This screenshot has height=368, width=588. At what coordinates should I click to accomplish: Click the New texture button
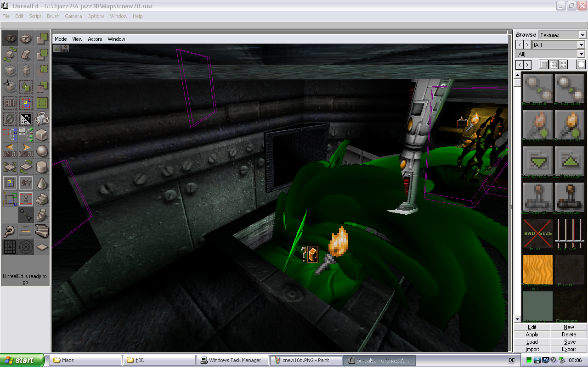pos(569,327)
